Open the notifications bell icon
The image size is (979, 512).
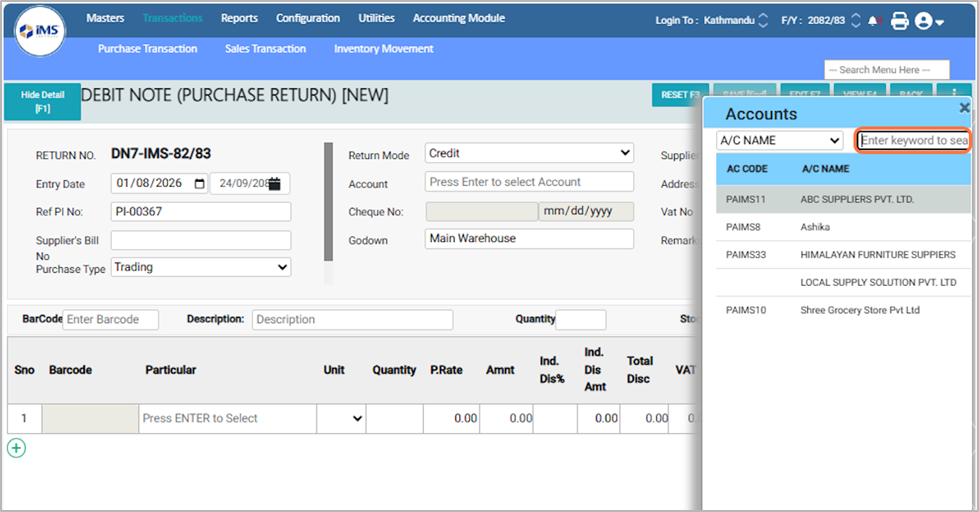pos(875,20)
